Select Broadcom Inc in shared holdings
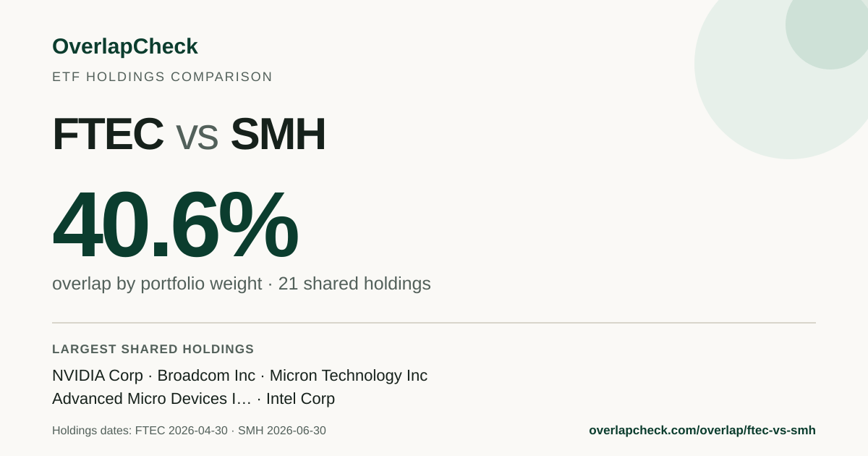The image size is (868, 456). point(206,376)
